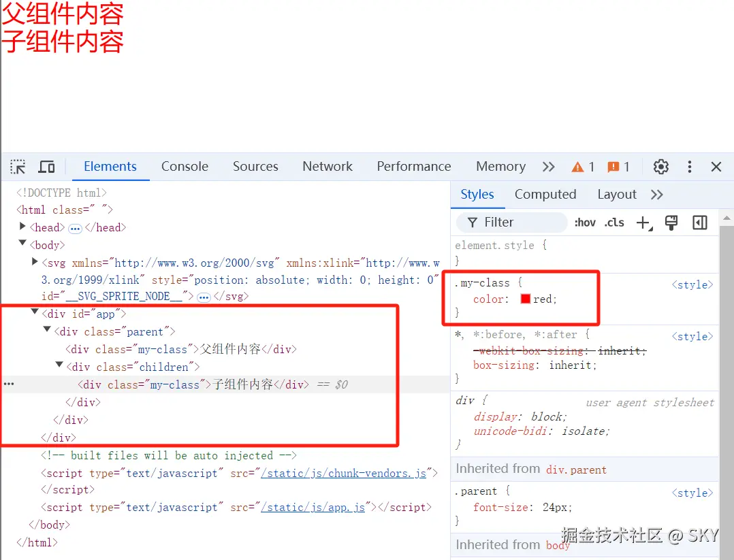
Task: Activate the inspect element picker icon
Action: point(18,167)
